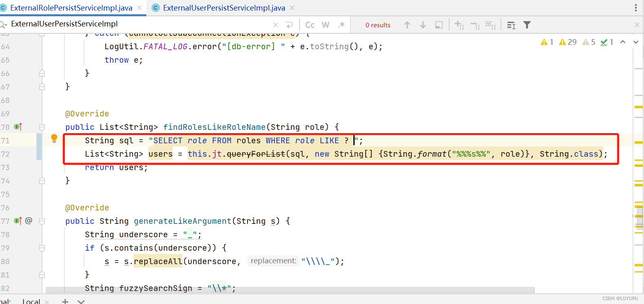Insert new line in search field
Screen dimensions: 644x304
(289, 25)
